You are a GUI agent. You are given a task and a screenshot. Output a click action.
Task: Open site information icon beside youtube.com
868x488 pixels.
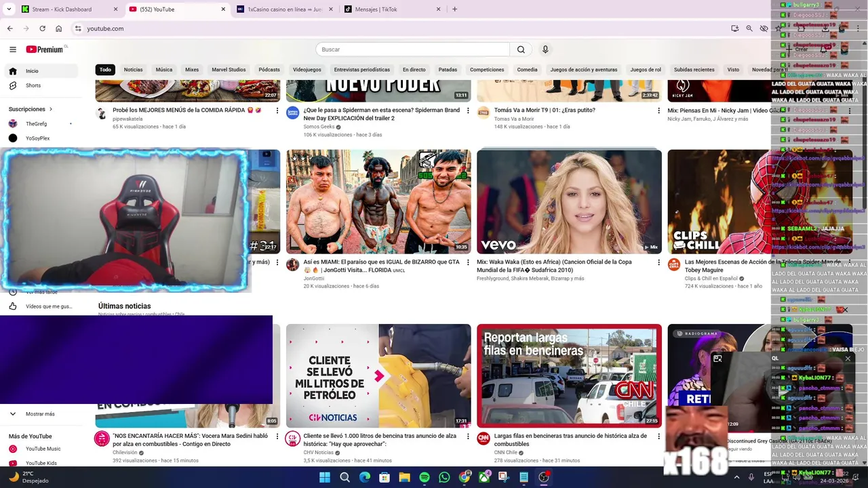click(78, 28)
